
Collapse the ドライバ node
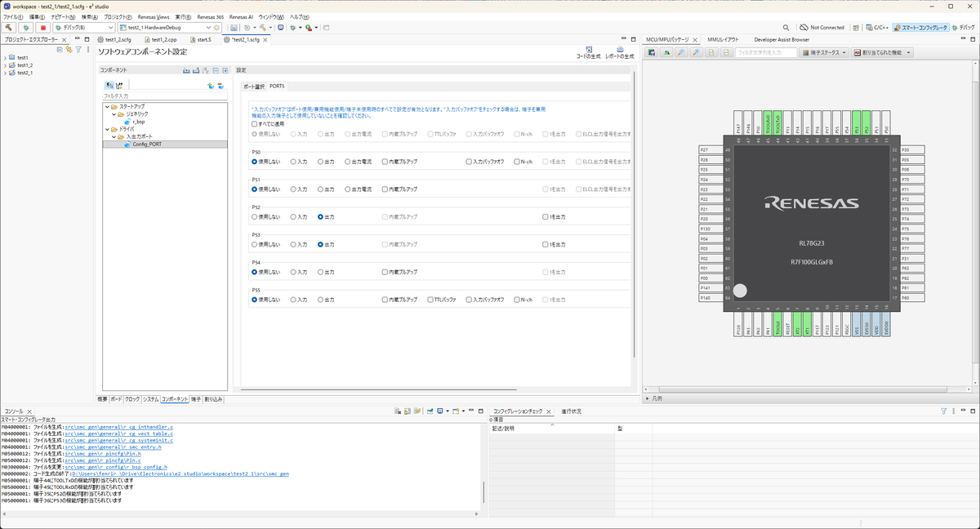pyautogui.click(x=106, y=129)
